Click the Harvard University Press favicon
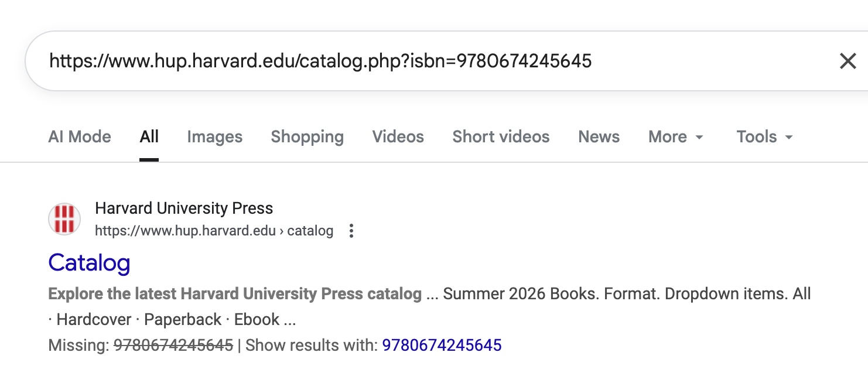 [x=64, y=219]
